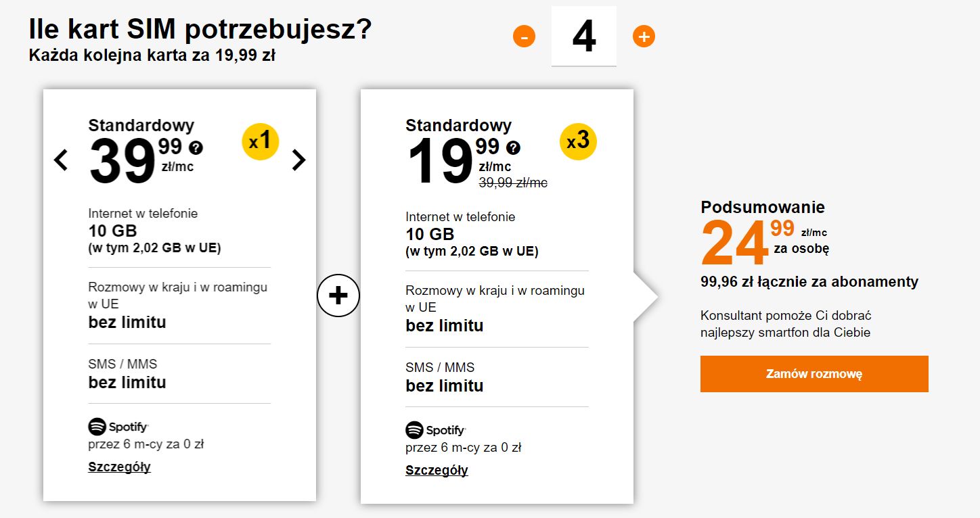Open Szczegóły link in second plan card
The image size is (980, 518).
pyautogui.click(x=437, y=470)
